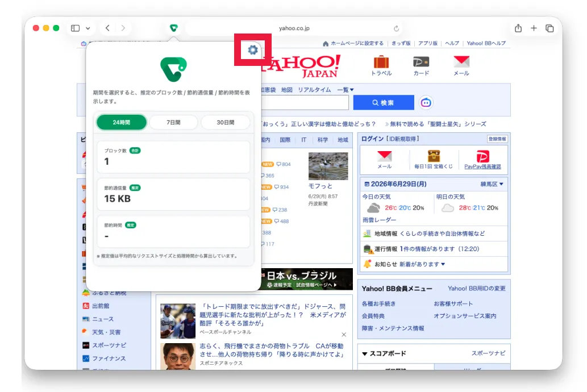Screen dimensions: 587x392
Task: Open the Dodgers article thumbnail
Action: [178, 321]
